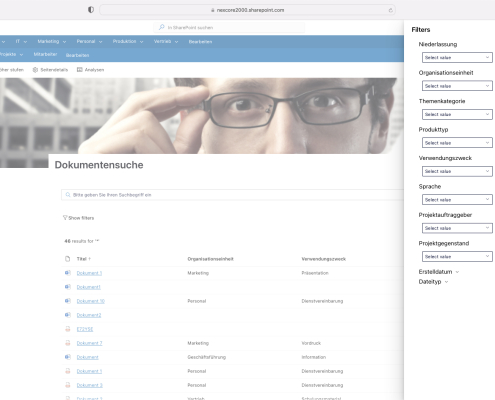Image resolution: width=495 pixels, height=400 pixels.
Task: Expand the Dateityp filter section
Action: click(x=433, y=282)
